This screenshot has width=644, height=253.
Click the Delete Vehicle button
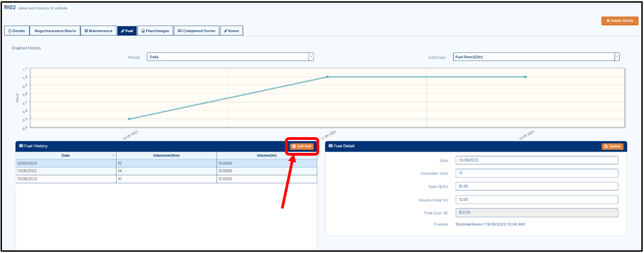pos(620,21)
